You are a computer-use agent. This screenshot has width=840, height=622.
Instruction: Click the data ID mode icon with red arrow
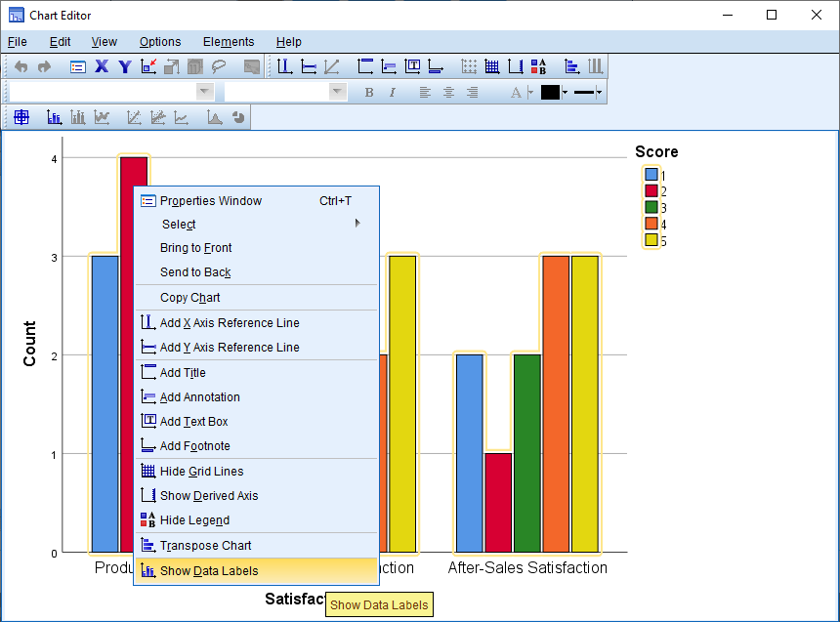[148, 66]
